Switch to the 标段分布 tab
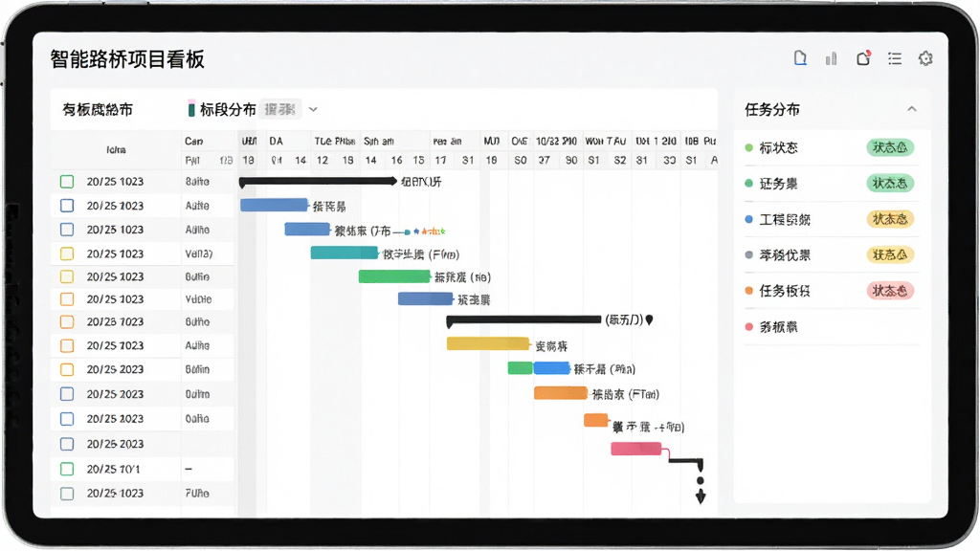Viewport: 980px width, 551px height. pyautogui.click(x=228, y=109)
